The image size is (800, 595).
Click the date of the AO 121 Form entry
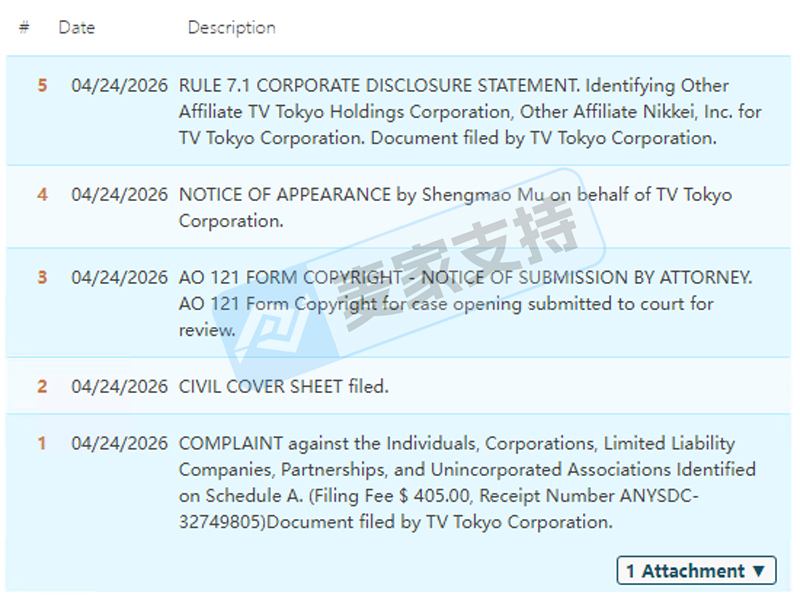[119, 277]
